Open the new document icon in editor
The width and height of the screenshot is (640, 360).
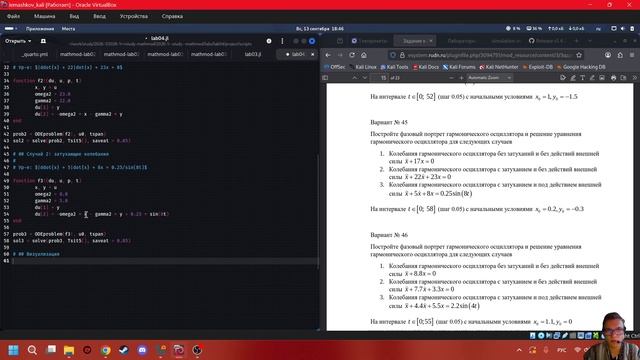43,41
